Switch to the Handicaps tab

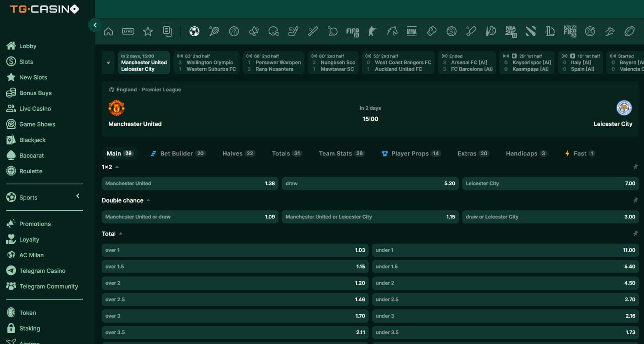pos(526,153)
